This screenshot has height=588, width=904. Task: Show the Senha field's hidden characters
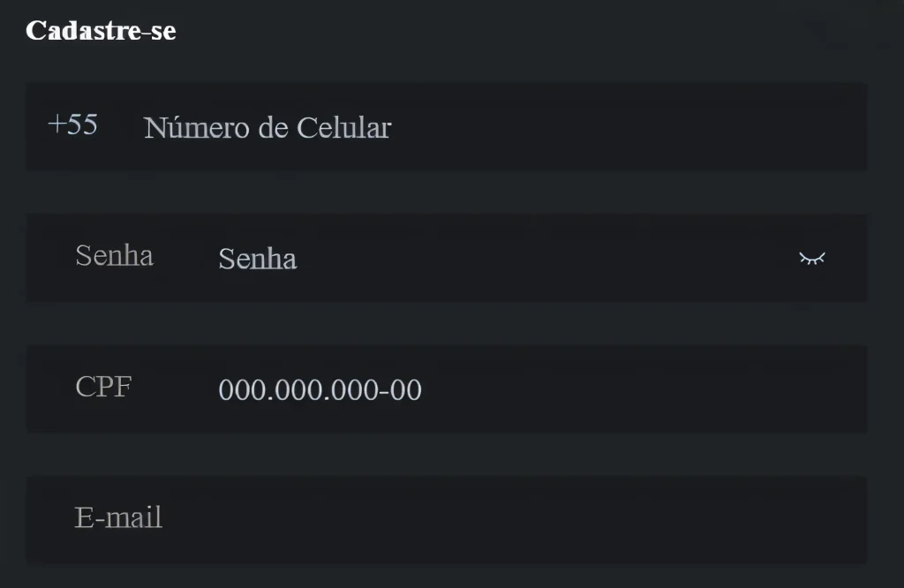(812, 259)
